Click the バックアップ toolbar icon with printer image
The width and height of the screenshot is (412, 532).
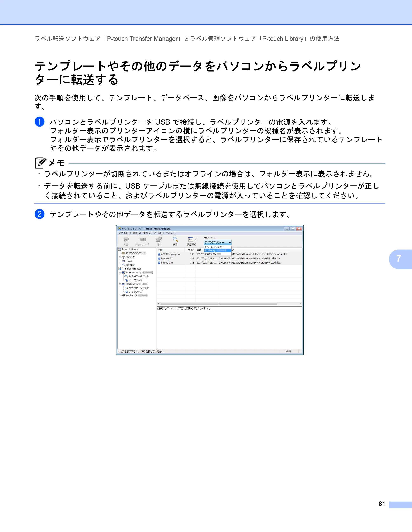(x=142, y=240)
